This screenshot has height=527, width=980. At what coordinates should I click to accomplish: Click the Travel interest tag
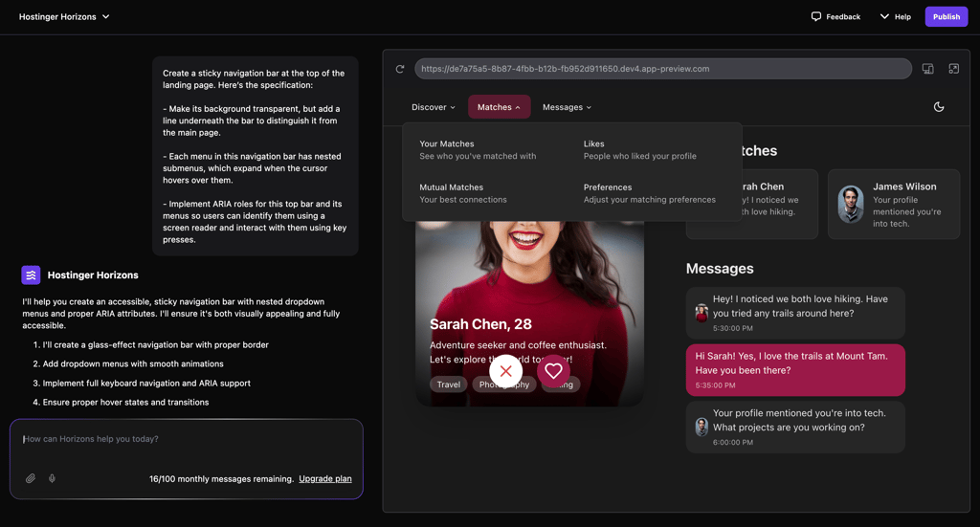click(448, 384)
